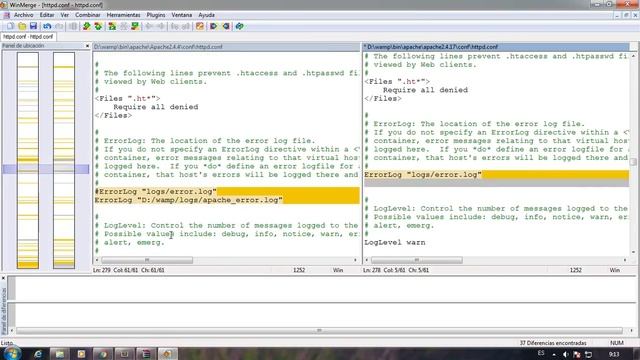Click the 9:13 taskbar clock
The height and width of the screenshot is (360, 640).
pos(614,354)
